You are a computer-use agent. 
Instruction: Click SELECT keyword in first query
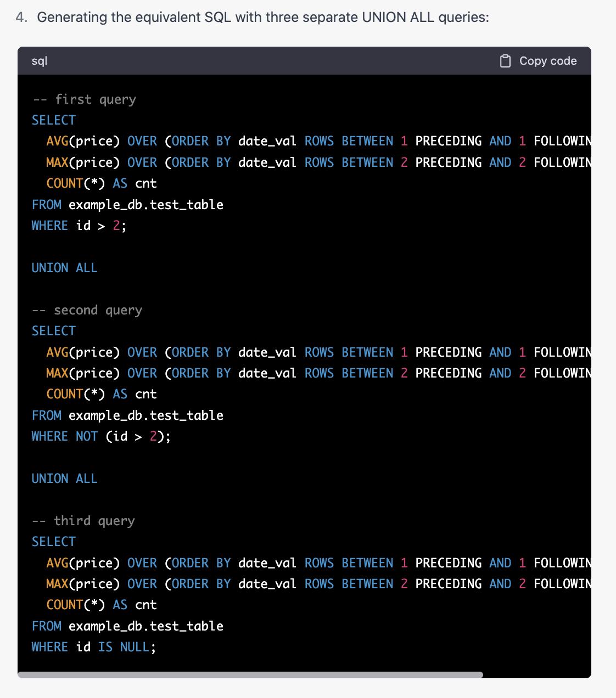(54, 120)
